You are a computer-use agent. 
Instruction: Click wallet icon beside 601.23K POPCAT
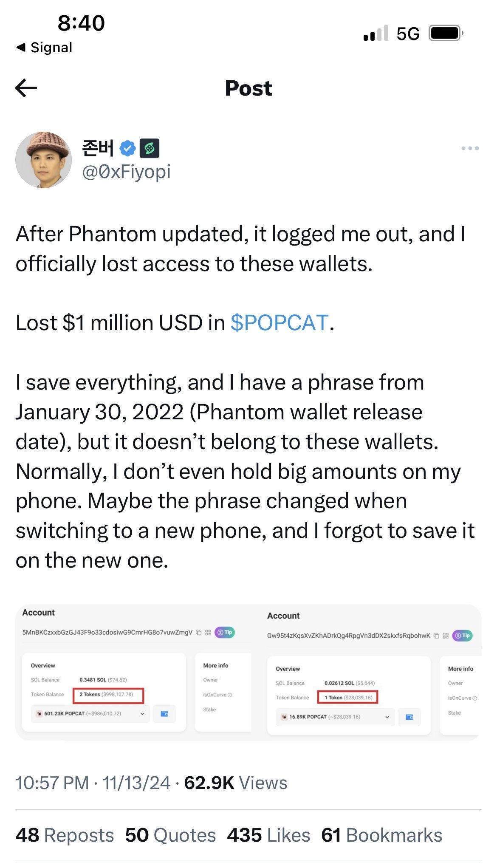(164, 714)
